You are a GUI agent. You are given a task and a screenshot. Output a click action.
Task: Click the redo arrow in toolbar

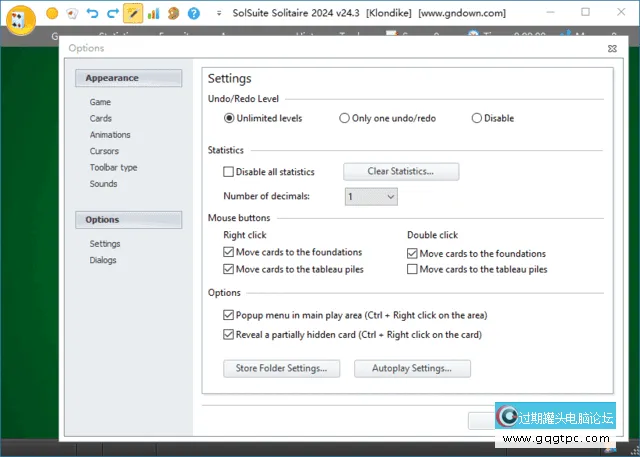111,14
